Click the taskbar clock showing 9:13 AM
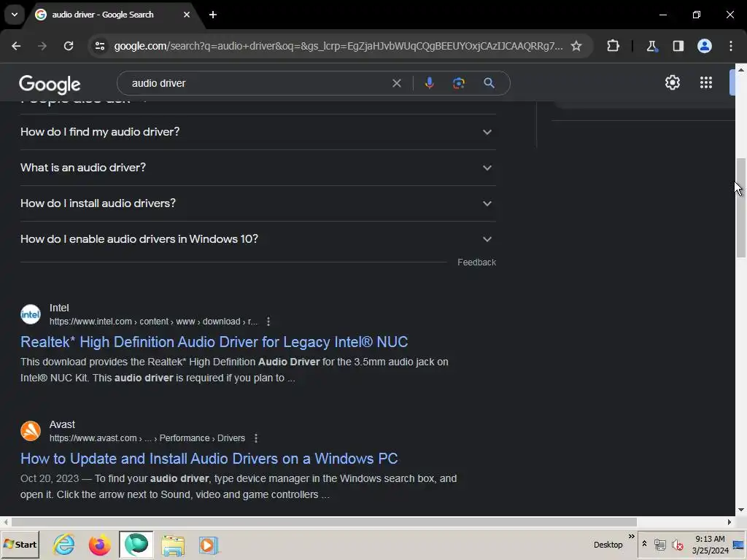The height and width of the screenshot is (560, 747). tap(710, 545)
